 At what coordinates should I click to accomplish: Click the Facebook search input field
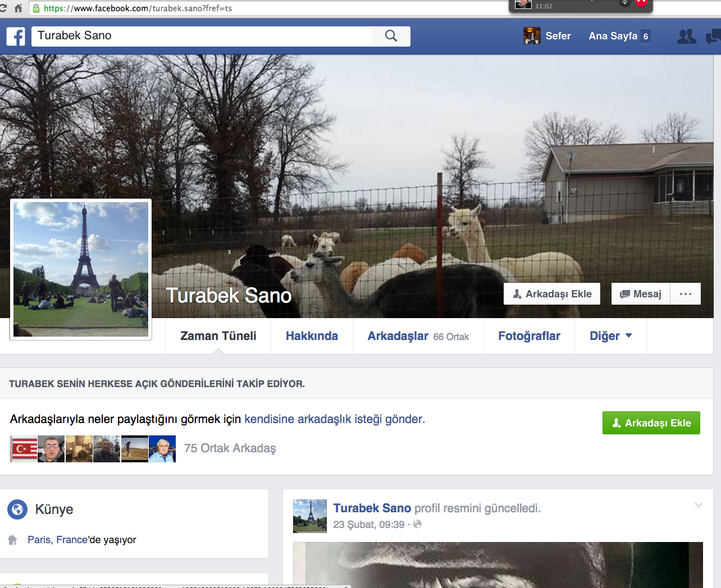[x=202, y=36]
